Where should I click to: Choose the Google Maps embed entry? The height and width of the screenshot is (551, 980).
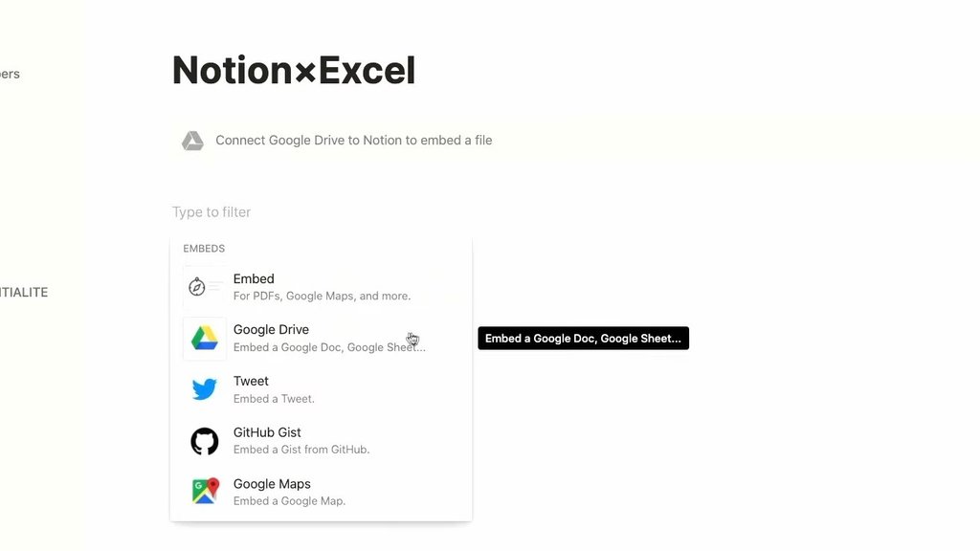click(321, 492)
